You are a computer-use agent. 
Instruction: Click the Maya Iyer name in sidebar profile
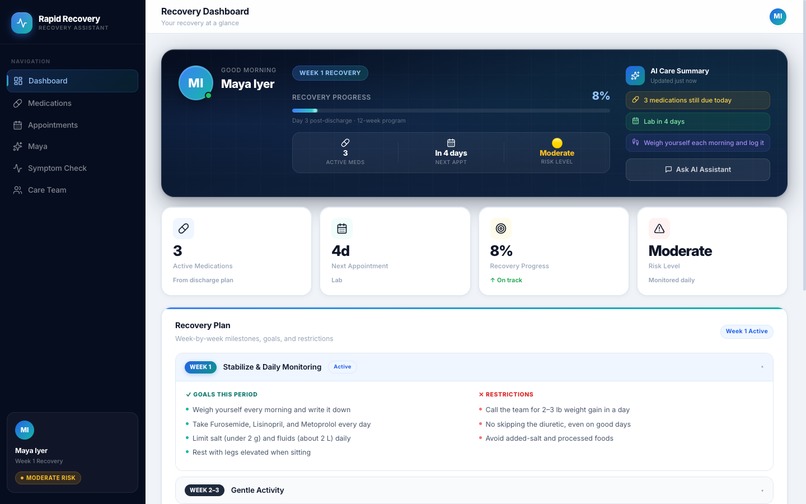[x=31, y=451]
